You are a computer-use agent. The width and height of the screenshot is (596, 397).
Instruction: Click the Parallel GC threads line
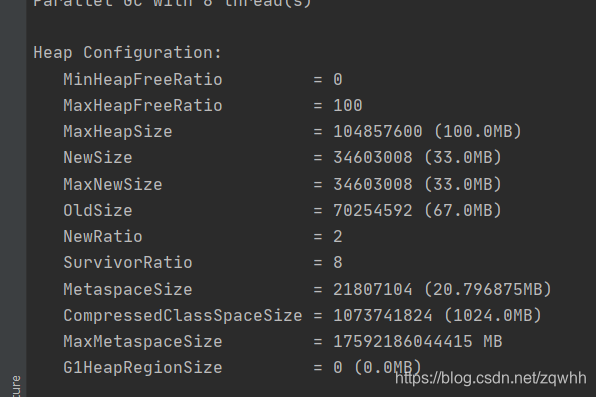click(x=172, y=3)
